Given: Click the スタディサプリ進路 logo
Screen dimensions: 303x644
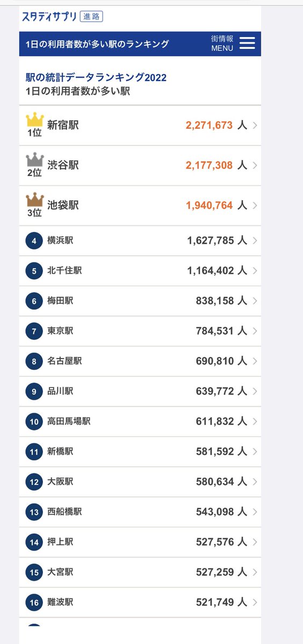Looking at the screenshot, I should click(62, 16).
